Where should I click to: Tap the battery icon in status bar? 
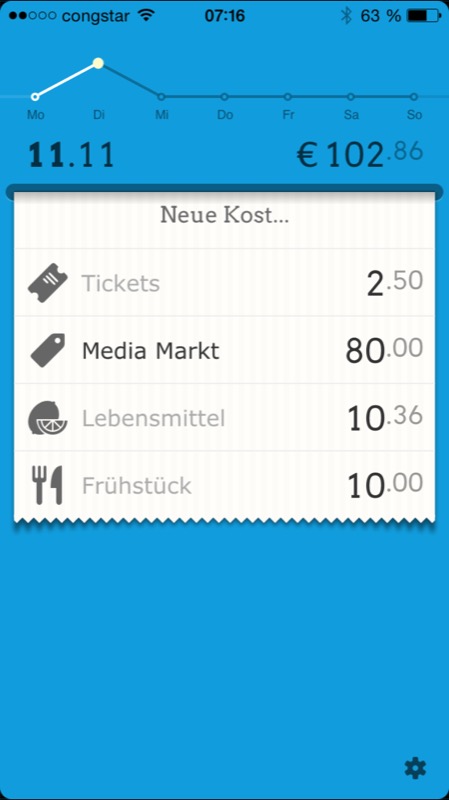(424, 15)
